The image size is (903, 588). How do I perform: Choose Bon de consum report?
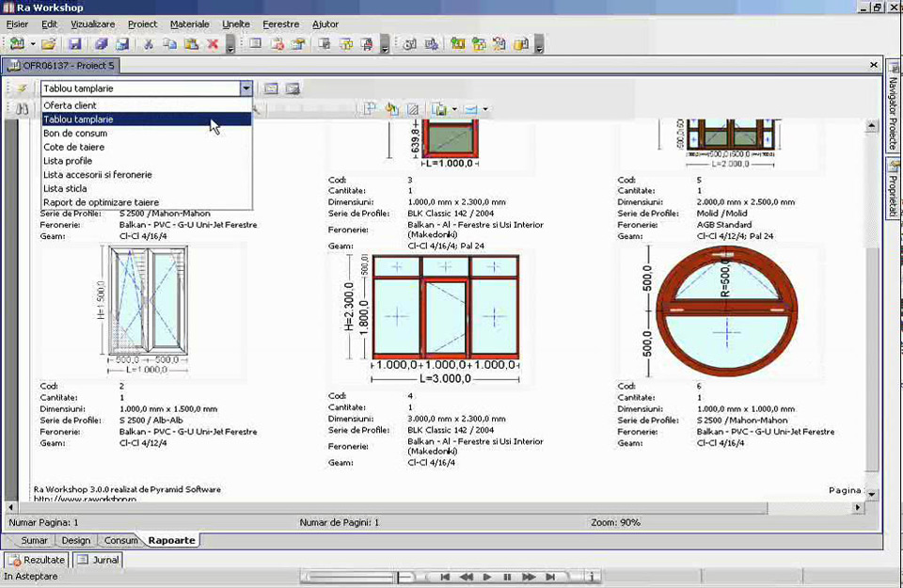pos(147,133)
